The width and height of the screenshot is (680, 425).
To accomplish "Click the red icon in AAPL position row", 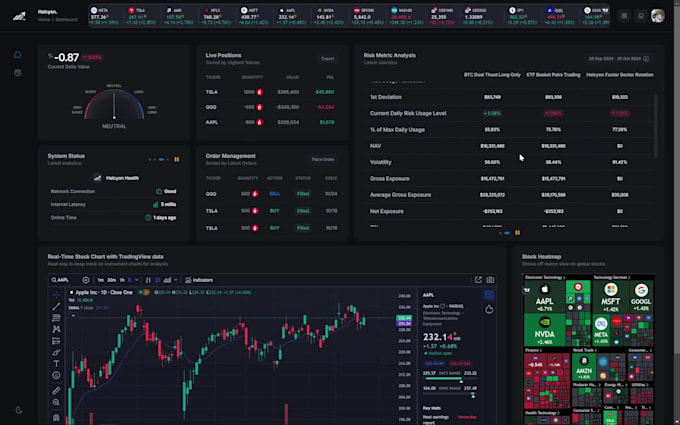I will pos(260,122).
